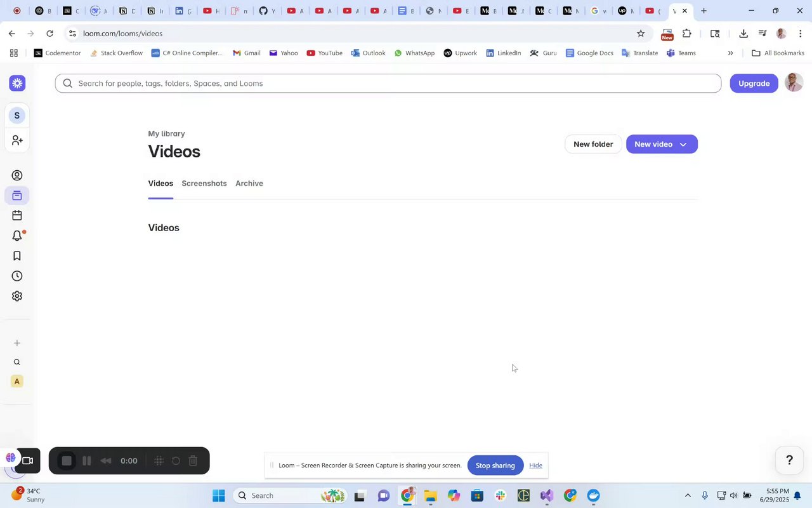Click the browse spaces magnifier in the sidebar
Screen dimensions: 812x508
click(17, 362)
